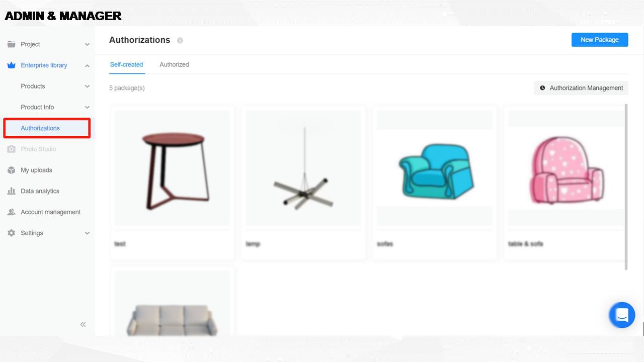Screen dimensions: 644x362
Task: Open Authorization Management
Action: coord(581,88)
